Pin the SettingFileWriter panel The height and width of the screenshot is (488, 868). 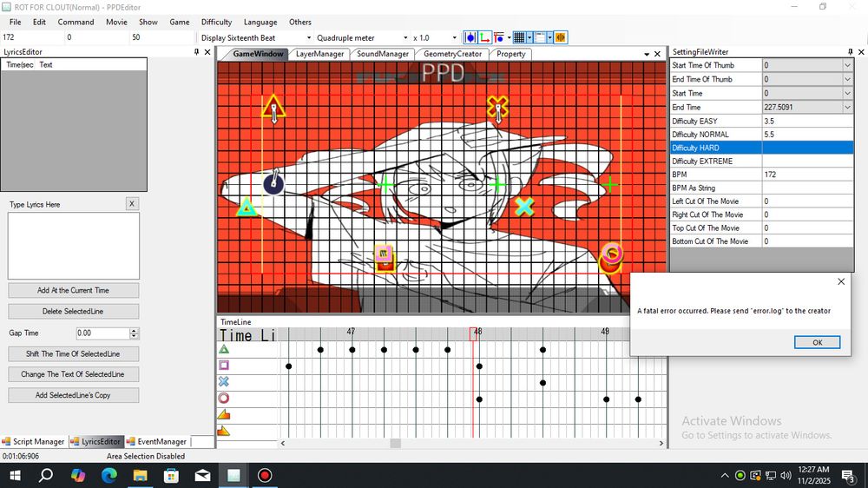[851, 52]
